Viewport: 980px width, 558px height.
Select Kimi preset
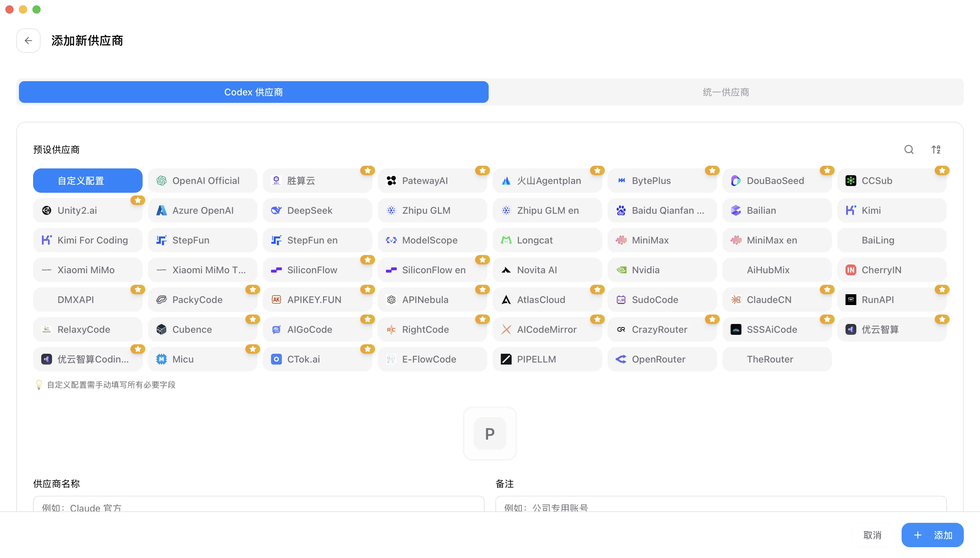(892, 210)
